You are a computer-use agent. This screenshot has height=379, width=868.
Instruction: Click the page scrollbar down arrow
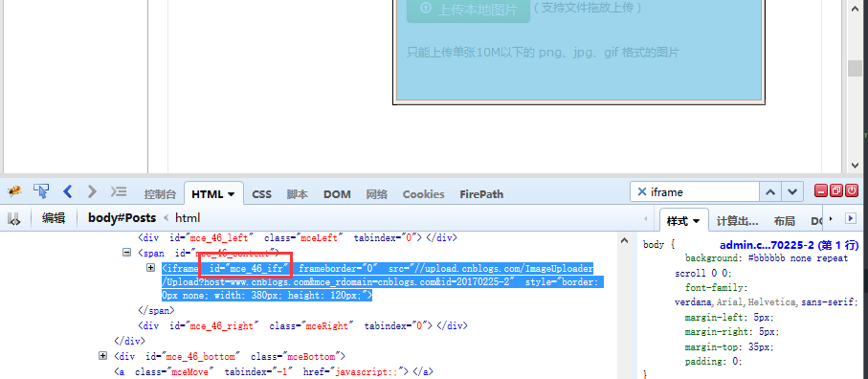click(855, 165)
